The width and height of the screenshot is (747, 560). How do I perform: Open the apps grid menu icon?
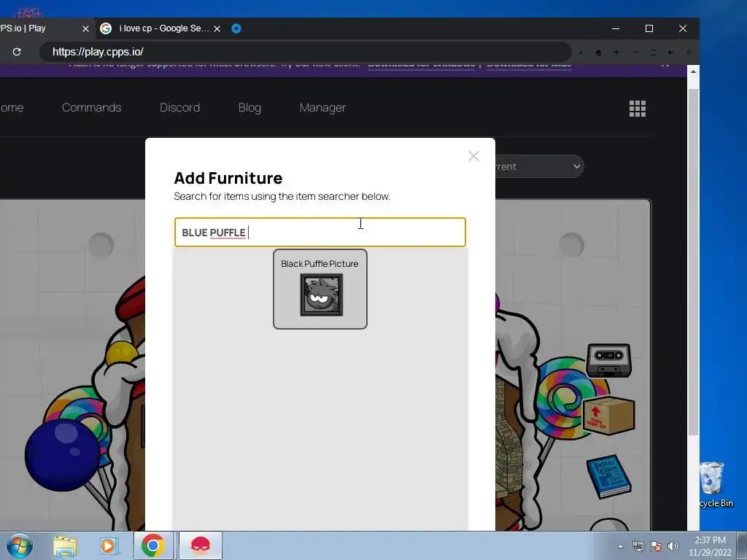pos(638,109)
